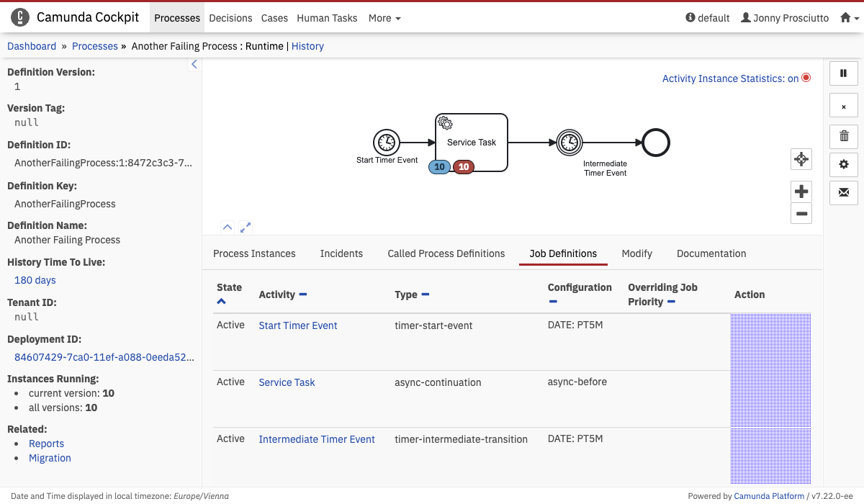Open the 180 days history time link
864x504 pixels.
(x=35, y=280)
